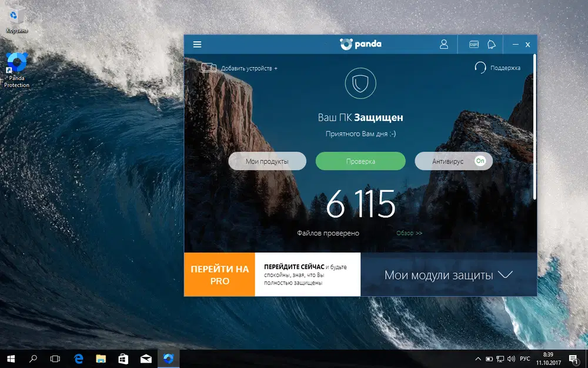Click the Panda logo
The image size is (588, 368).
(x=360, y=44)
